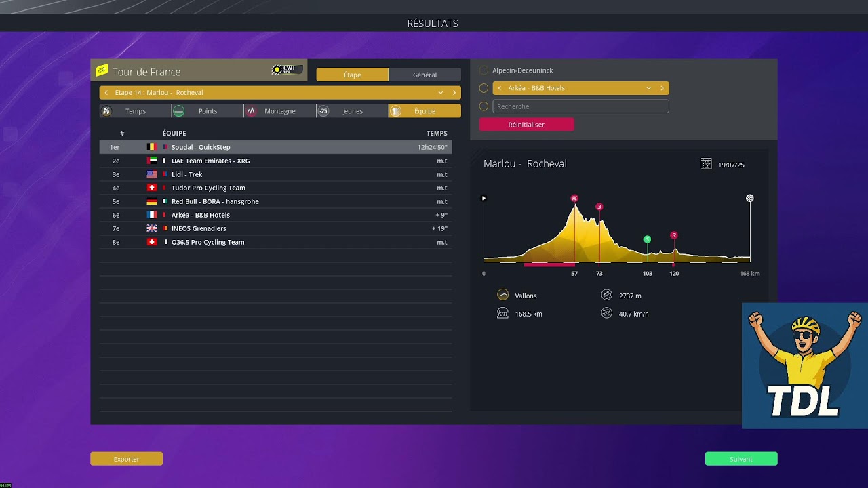The height and width of the screenshot is (488, 868).
Task: Open the Points classification tab
Action: click(208, 111)
